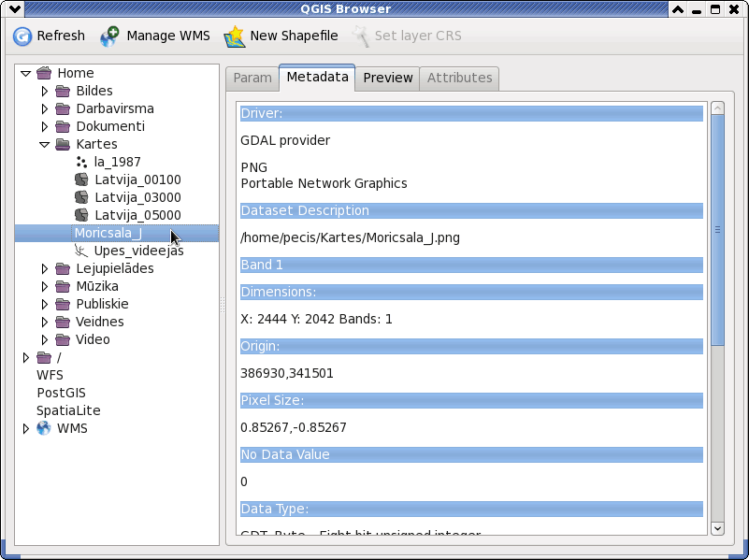
Task: Click the root / folder icon
Action: (44, 357)
